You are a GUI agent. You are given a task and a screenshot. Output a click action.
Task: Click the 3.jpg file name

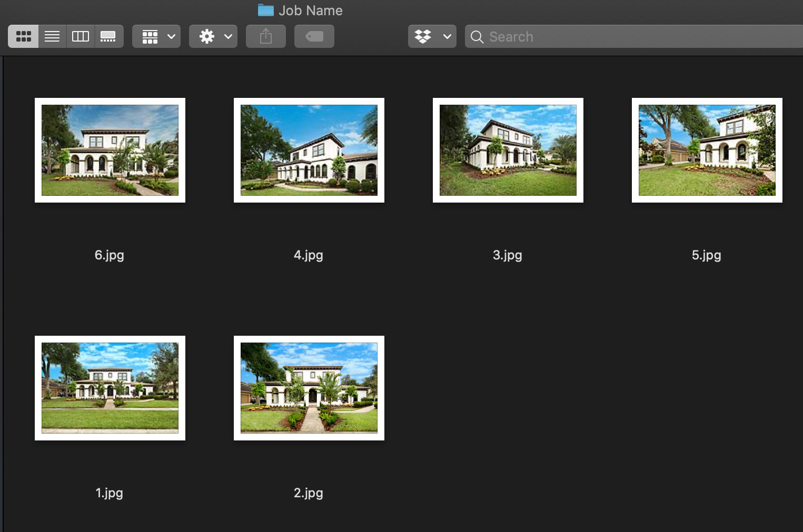tap(508, 255)
